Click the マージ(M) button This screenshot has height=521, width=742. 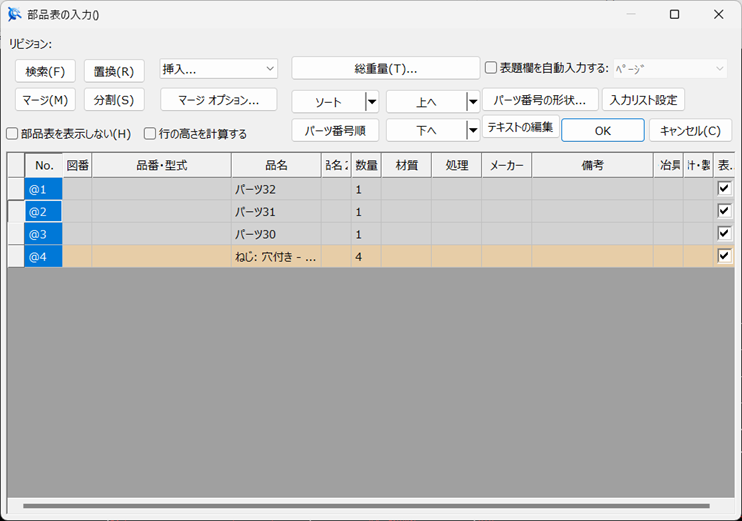(x=45, y=100)
